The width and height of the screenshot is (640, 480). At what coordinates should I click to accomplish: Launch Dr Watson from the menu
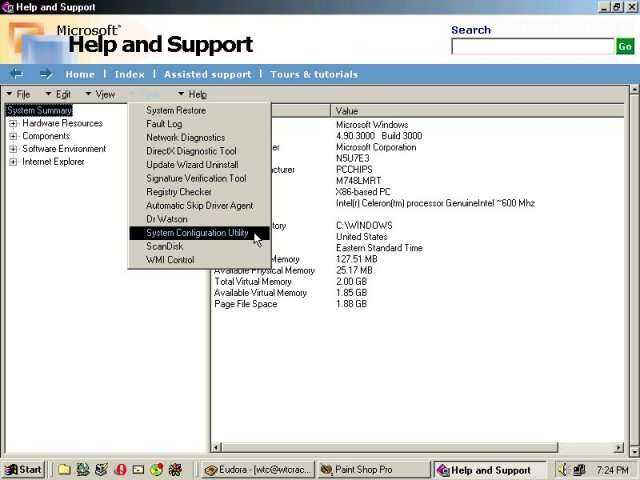coord(166,220)
